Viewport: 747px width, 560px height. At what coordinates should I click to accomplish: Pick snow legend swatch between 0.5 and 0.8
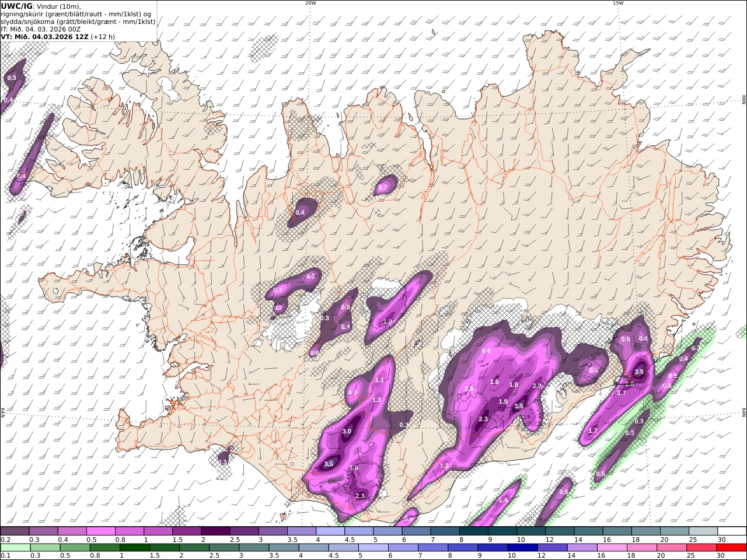click(x=101, y=531)
